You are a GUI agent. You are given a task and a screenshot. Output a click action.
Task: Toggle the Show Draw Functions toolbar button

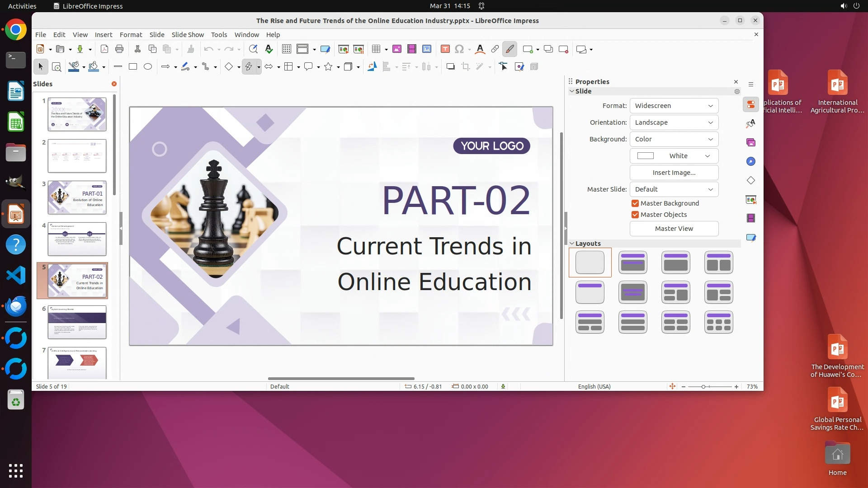point(509,49)
